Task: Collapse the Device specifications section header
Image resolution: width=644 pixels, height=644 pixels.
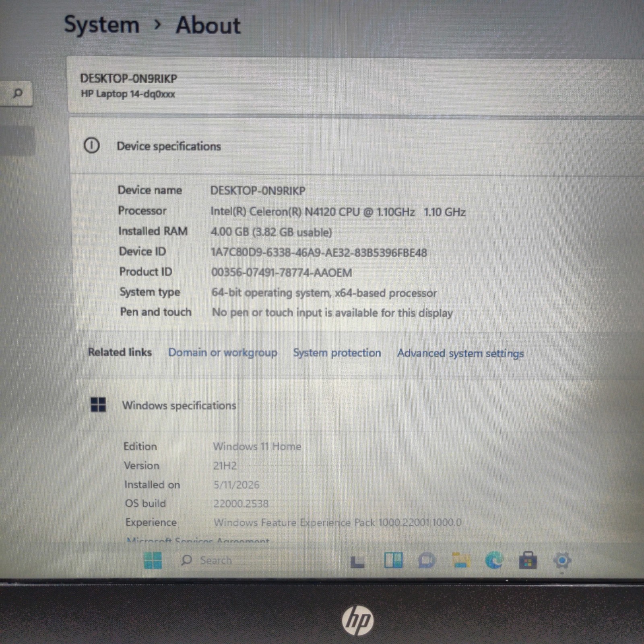Action: [357, 146]
